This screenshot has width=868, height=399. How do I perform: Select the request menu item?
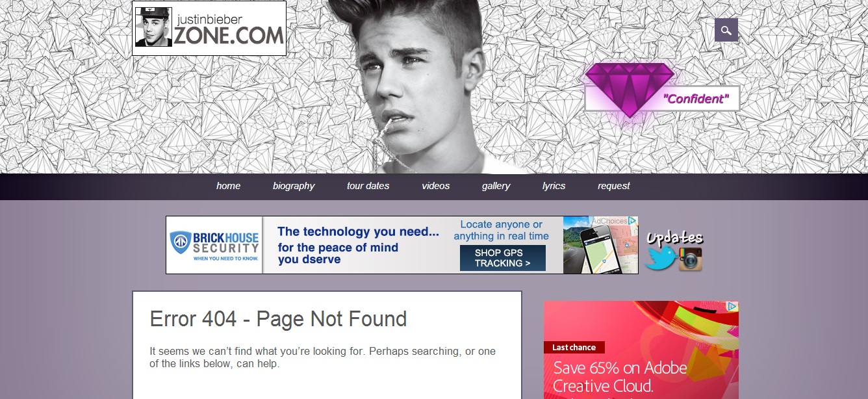pyautogui.click(x=613, y=186)
